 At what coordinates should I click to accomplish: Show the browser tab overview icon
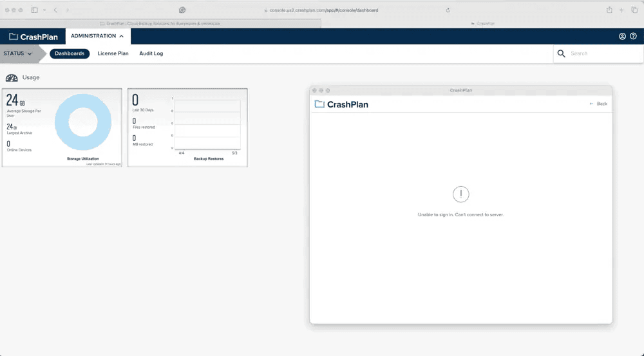[x=634, y=10]
